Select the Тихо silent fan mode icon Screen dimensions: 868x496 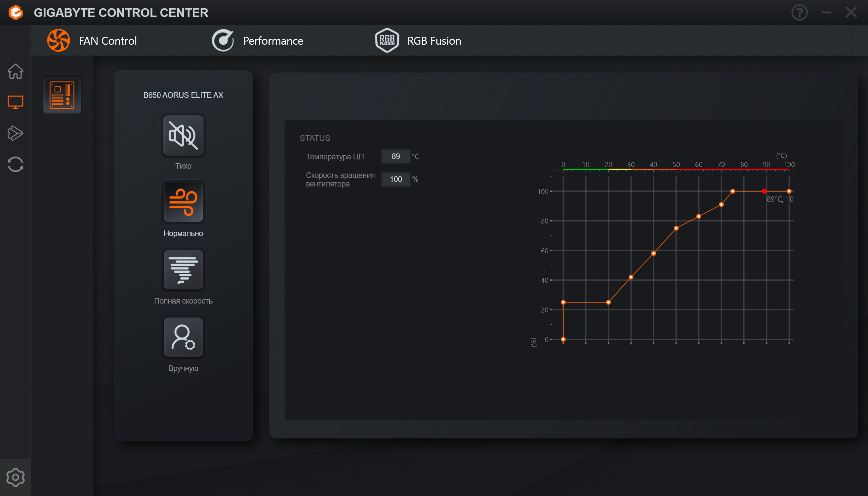coord(183,135)
